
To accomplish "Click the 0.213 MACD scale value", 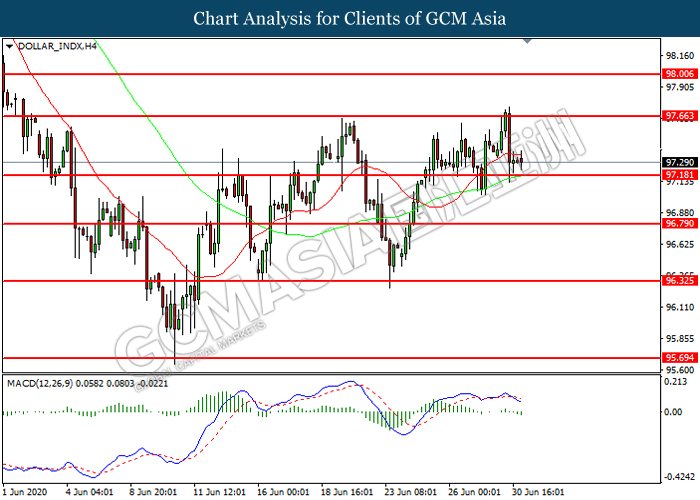I will click(675, 382).
